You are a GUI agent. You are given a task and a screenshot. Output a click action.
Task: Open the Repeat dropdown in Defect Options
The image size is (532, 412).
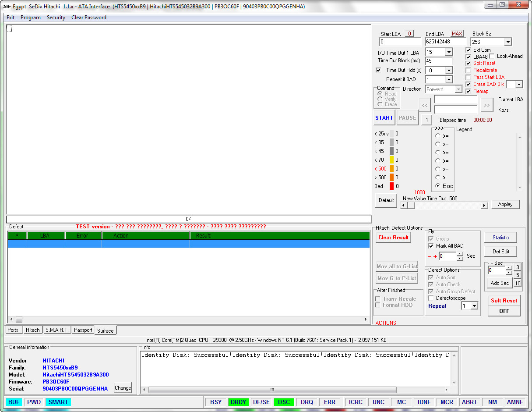(474, 306)
